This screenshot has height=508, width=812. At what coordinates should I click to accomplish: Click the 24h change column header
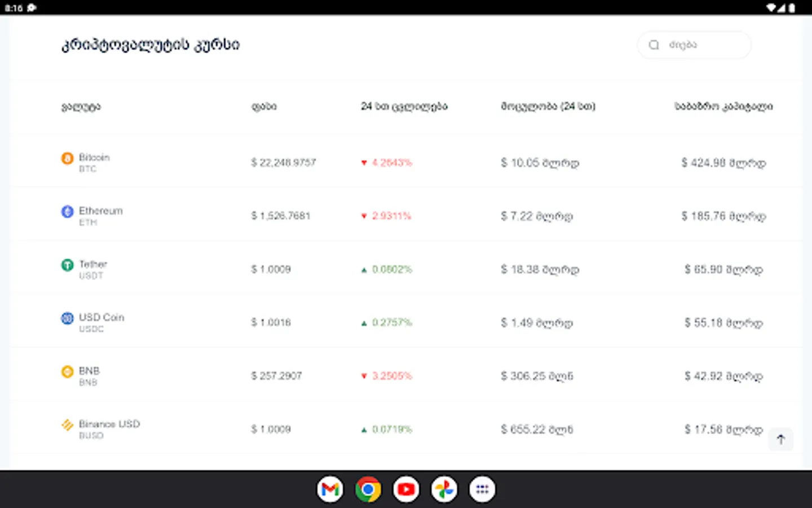click(404, 106)
